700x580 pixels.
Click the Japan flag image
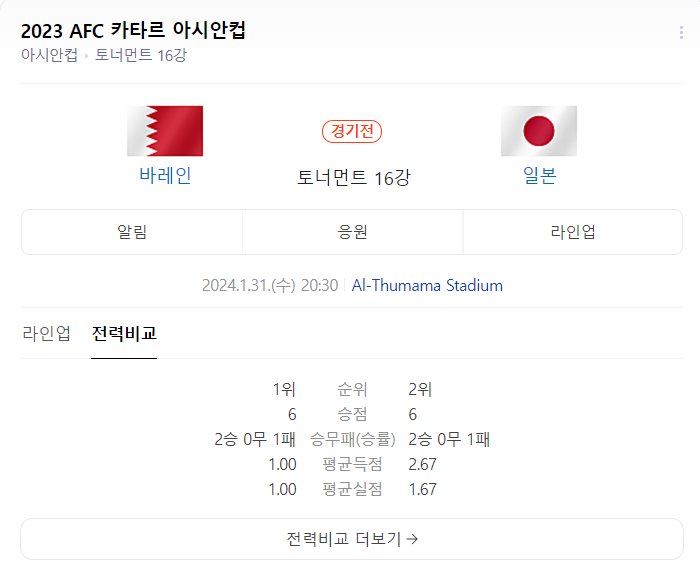(539, 131)
